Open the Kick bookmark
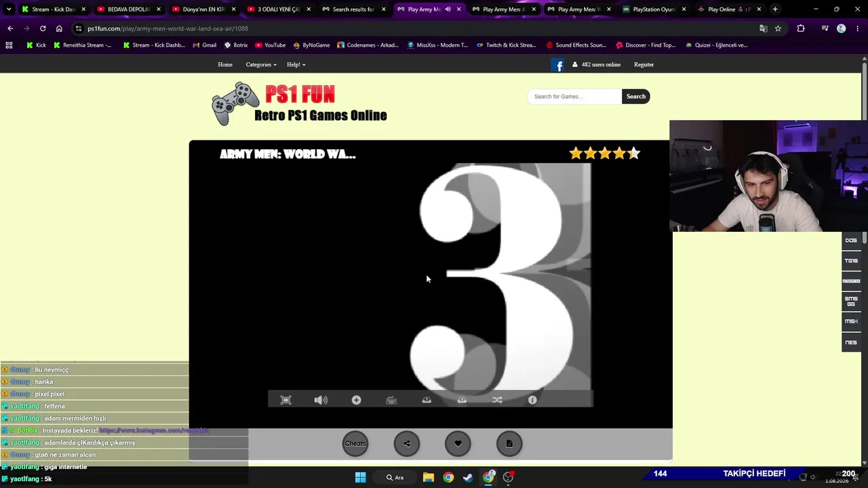The image size is (868, 488). [x=36, y=45]
